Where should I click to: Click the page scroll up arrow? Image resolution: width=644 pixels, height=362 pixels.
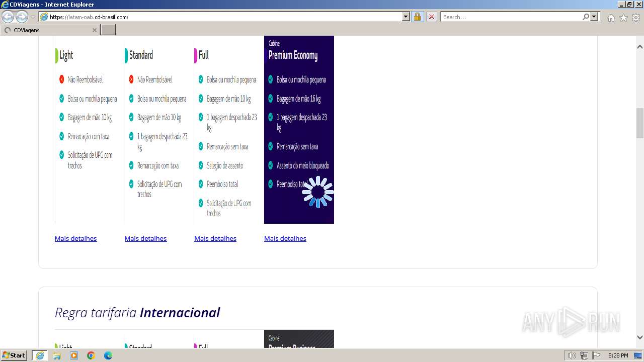click(640, 47)
